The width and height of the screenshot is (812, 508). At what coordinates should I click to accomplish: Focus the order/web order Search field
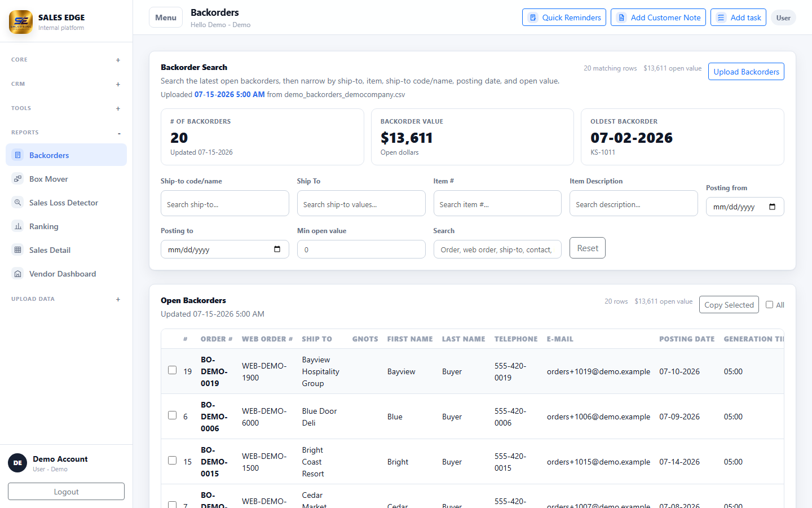coord(497,249)
